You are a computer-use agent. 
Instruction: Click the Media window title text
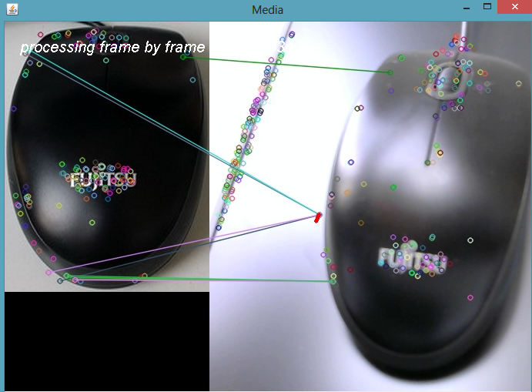pos(267,10)
